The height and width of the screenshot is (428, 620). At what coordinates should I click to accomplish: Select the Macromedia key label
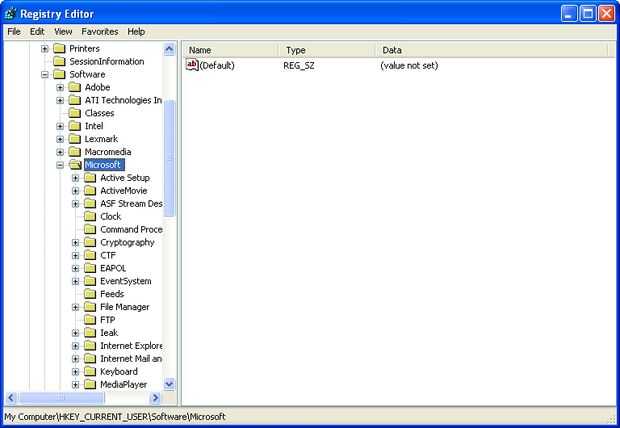point(108,152)
